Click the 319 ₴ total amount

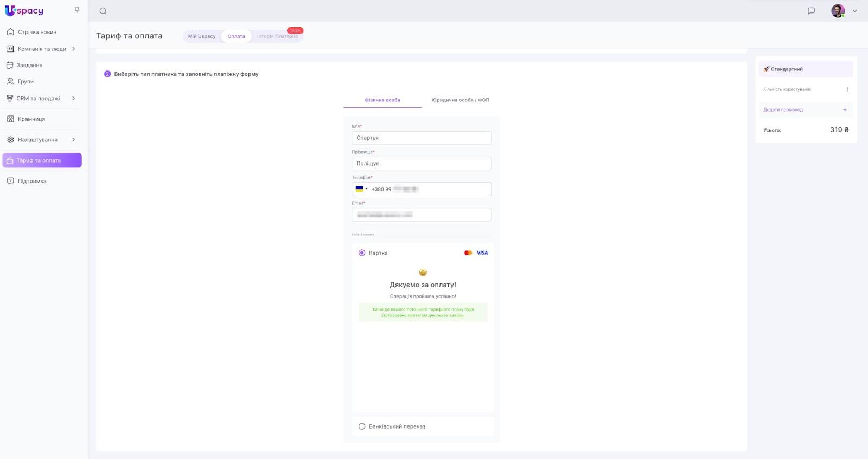(839, 130)
